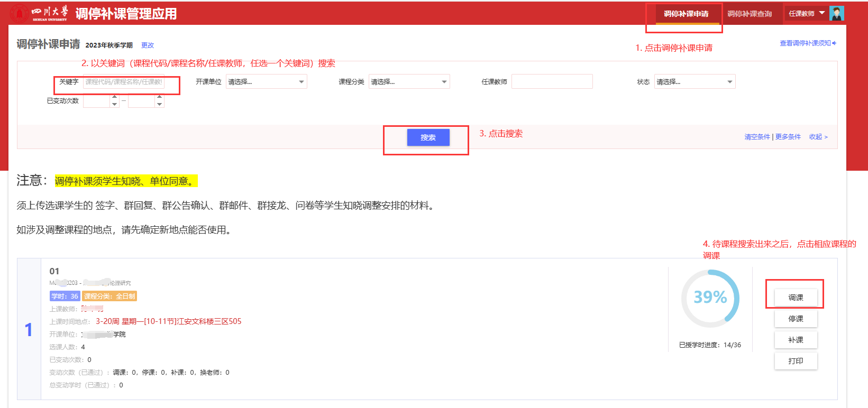Open the 状态 dropdown
868x408 pixels.
[695, 82]
